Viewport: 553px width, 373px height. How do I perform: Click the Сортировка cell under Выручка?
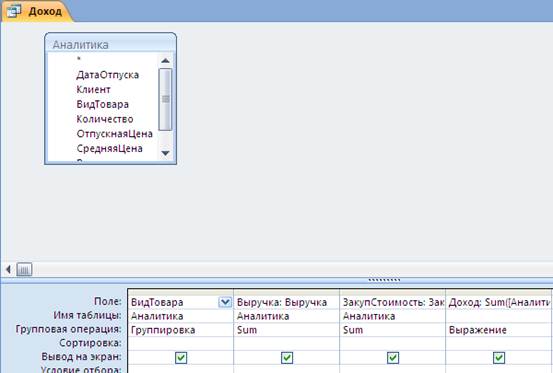click(286, 343)
